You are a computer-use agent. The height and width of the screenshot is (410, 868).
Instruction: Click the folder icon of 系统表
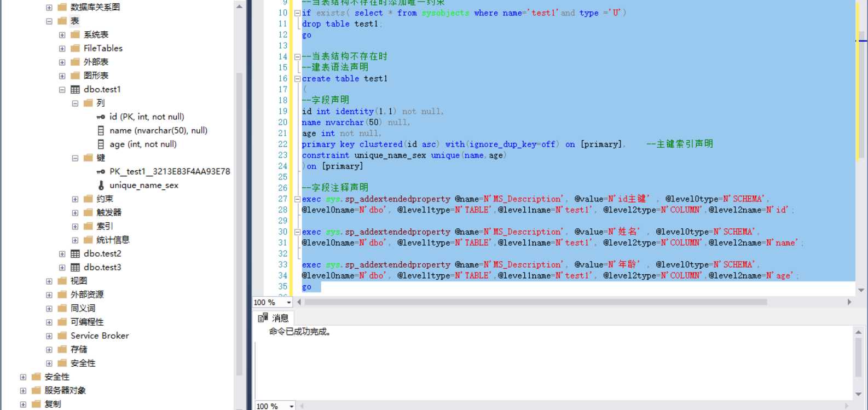coord(76,34)
